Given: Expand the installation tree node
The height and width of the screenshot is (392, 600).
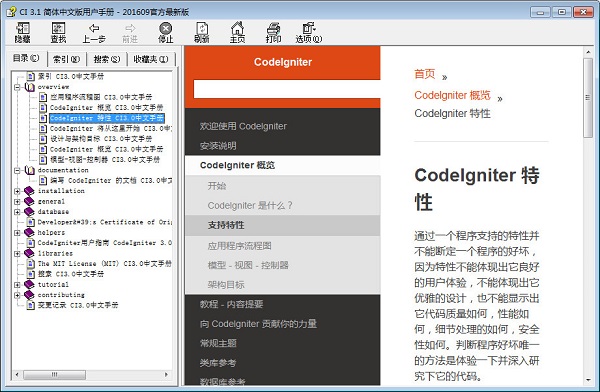Looking at the screenshot, I should [x=17, y=191].
